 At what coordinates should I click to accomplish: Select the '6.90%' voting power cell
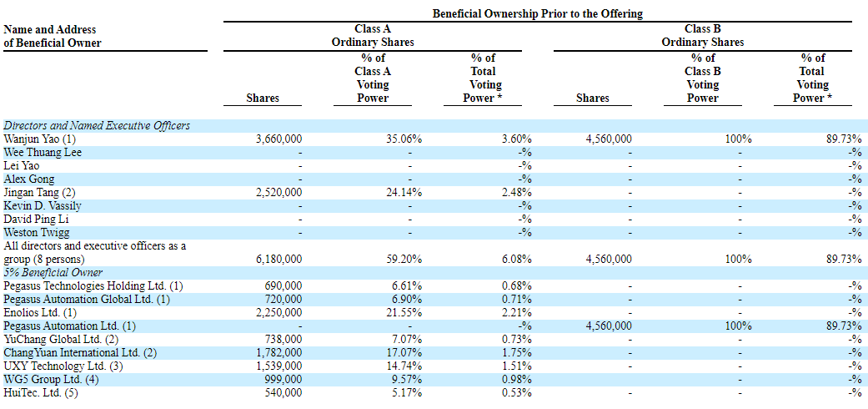click(x=407, y=300)
